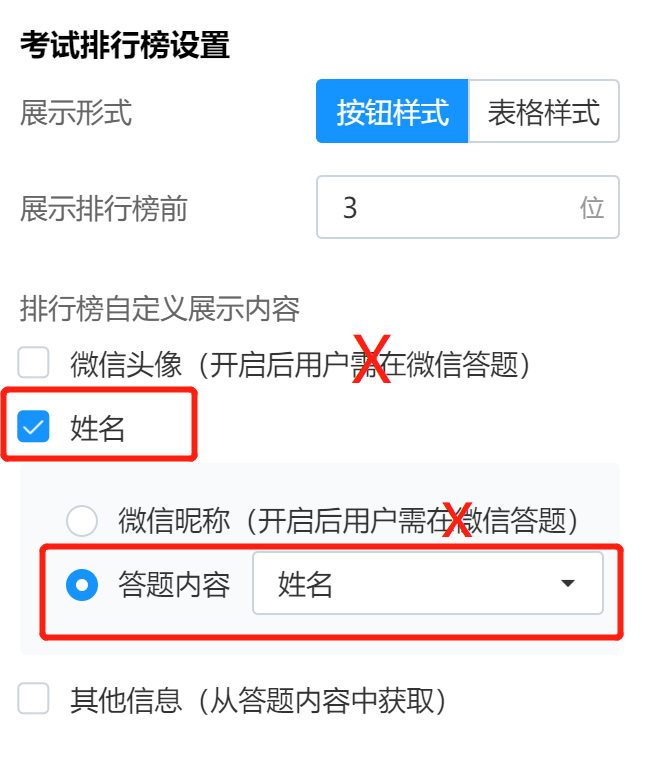This screenshot has height=760, width=651.
Task: Enable the 微信头像 checkbox
Action: 33,362
